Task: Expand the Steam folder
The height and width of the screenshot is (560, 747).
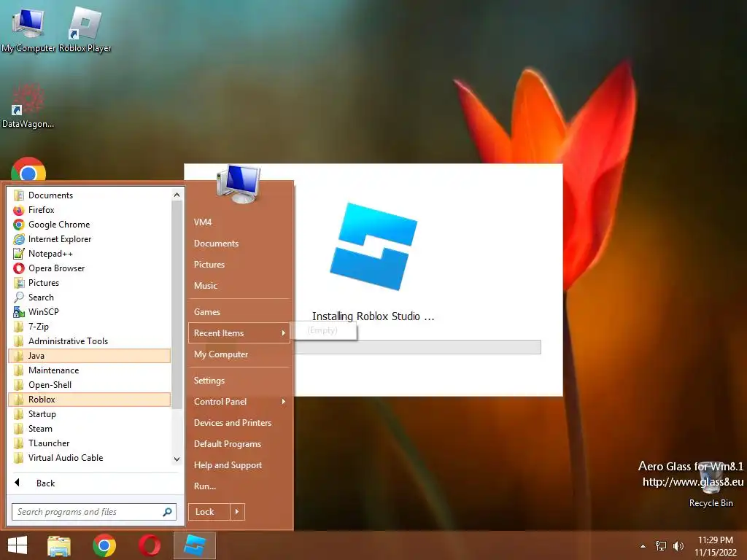Action: tap(90, 429)
